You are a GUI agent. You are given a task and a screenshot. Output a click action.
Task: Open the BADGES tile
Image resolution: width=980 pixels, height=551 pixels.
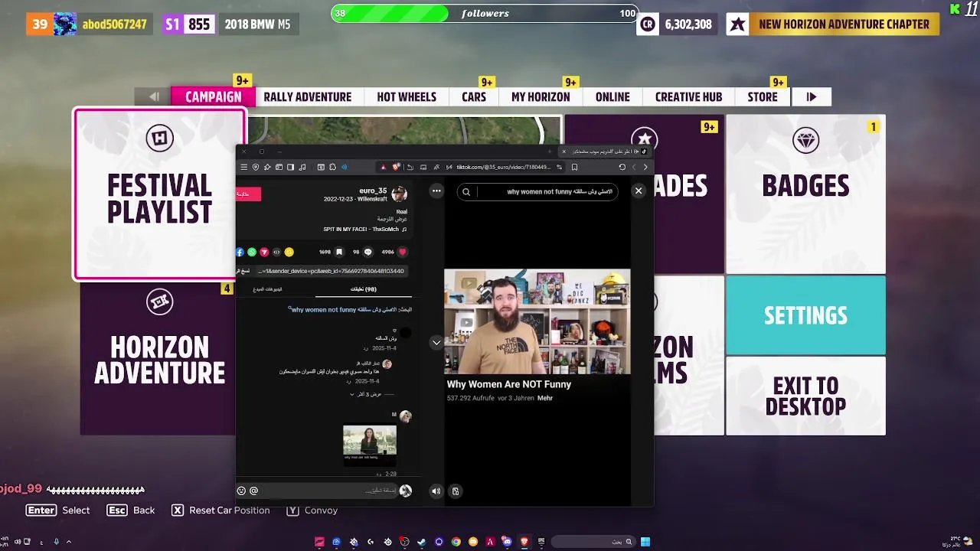click(805, 194)
